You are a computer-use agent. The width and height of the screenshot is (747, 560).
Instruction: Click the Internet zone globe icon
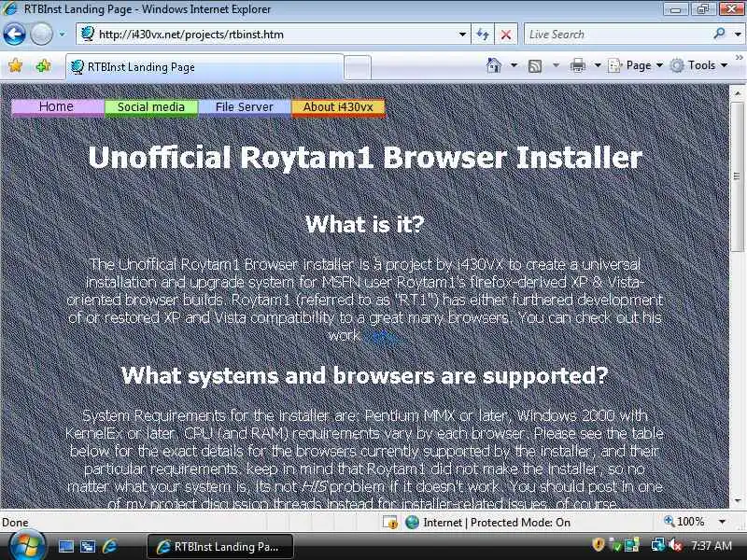412,523
